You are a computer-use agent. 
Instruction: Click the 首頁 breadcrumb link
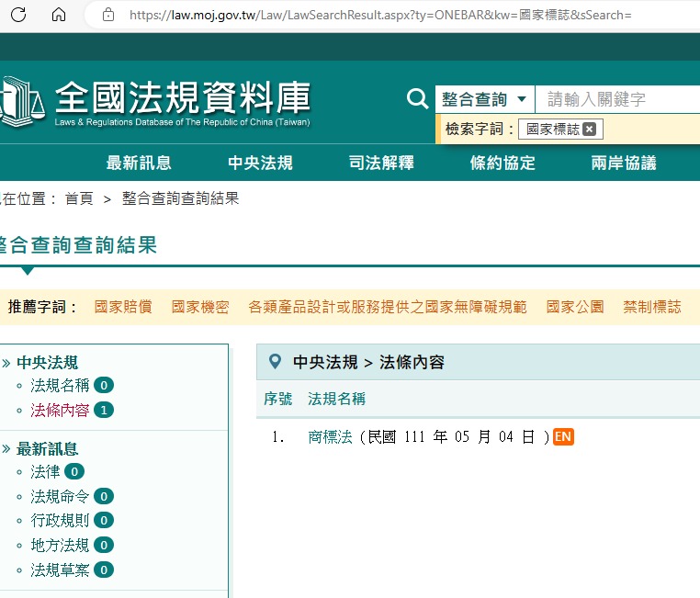coord(79,199)
